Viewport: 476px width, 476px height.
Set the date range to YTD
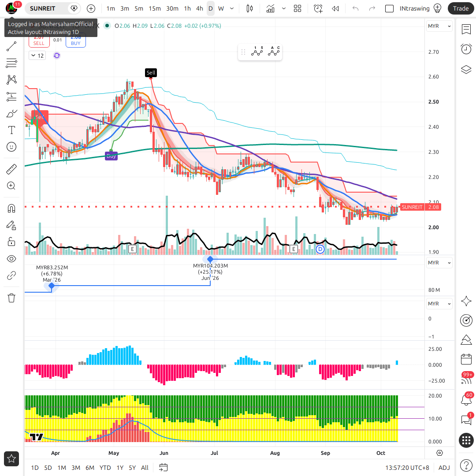tap(105, 468)
